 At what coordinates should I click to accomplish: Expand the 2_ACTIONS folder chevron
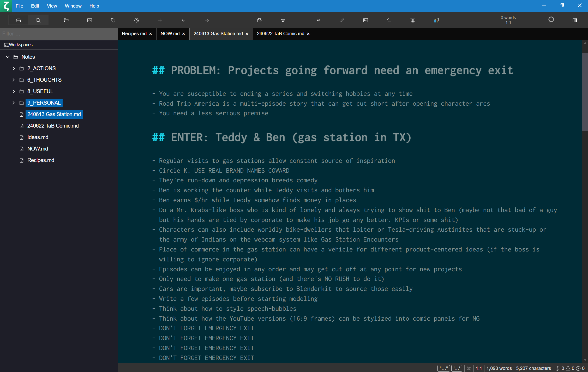click(14, 68)
